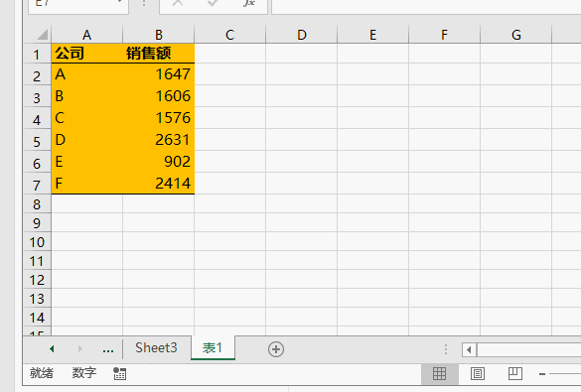The image size is (581, 392).
Task: Select column B header
Action: tap(159, 35)
